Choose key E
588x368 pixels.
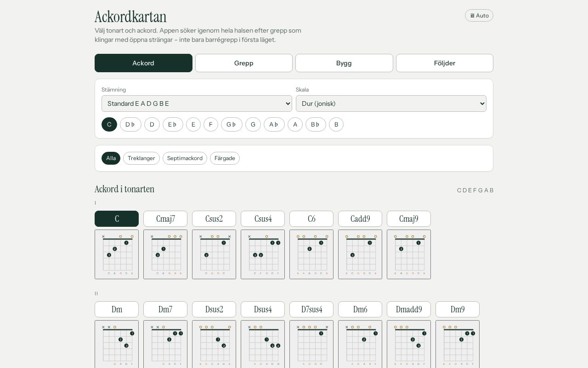(193, 125)
